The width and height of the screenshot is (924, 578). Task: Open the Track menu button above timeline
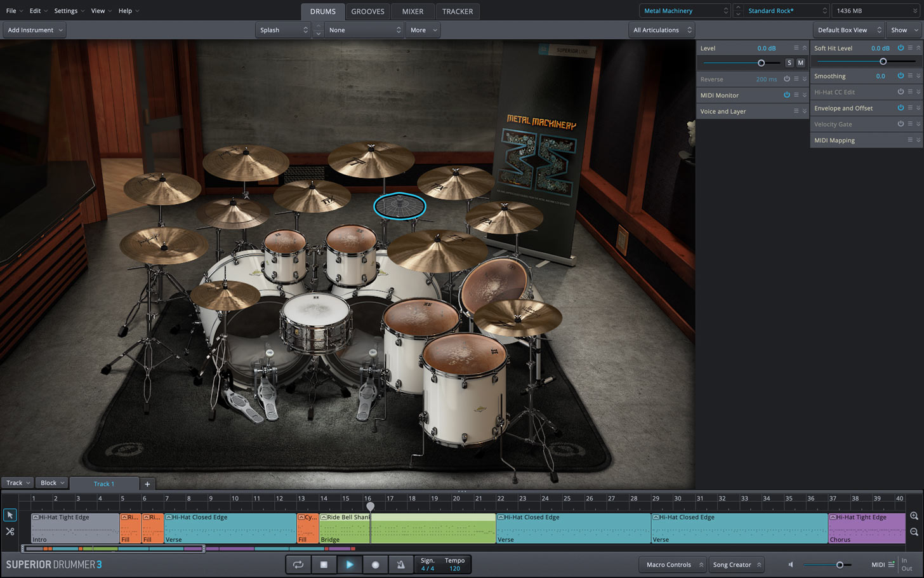(17, 483)
